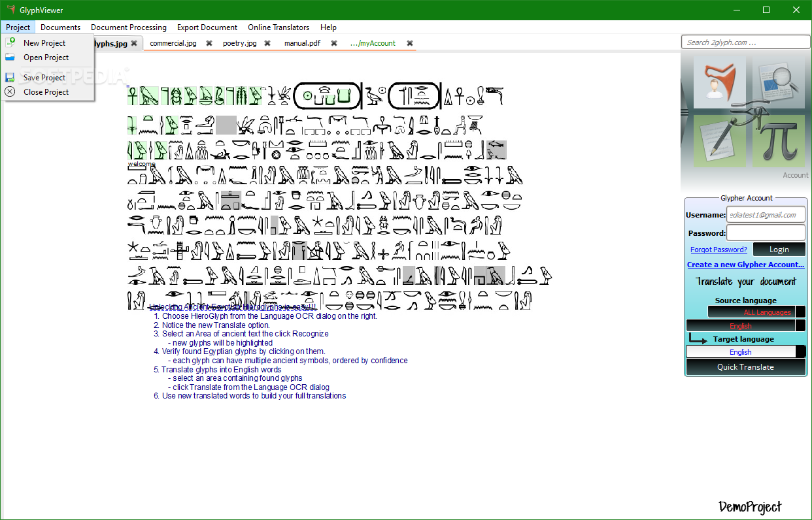
Task: Switch to the myAccount tab
Action: [373, 43]
